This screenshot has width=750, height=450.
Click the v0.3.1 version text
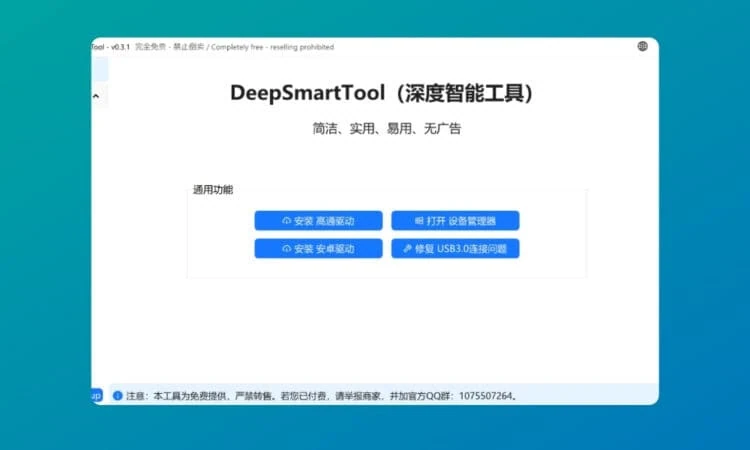(x=120, y=47)
